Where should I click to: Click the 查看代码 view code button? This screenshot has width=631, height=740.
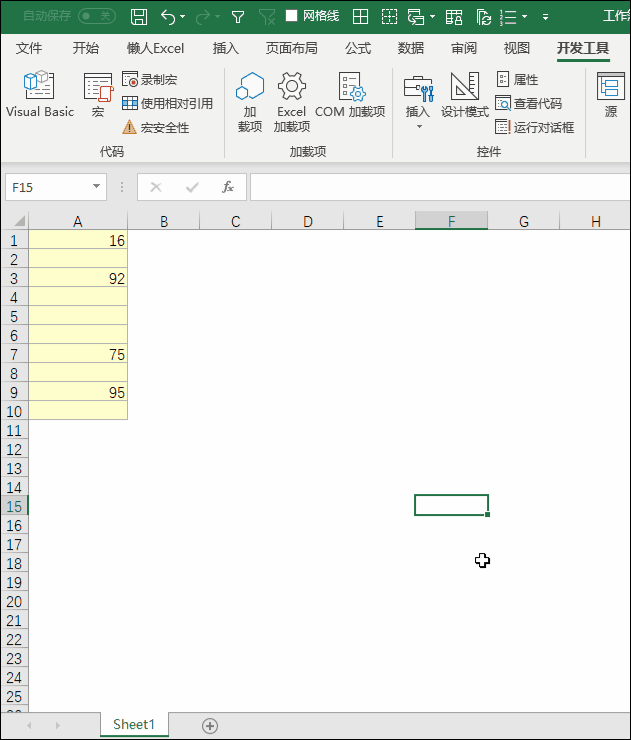tap(529, 103)
